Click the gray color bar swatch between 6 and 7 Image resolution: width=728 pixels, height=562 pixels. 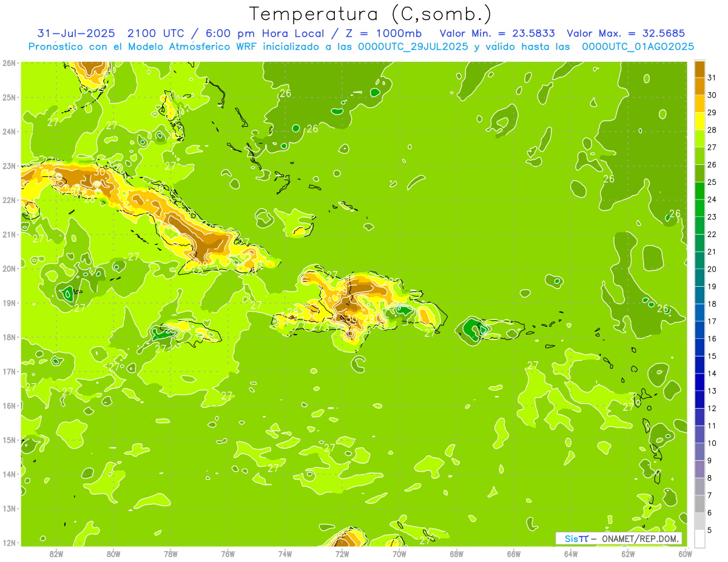[x=699, y=504]
